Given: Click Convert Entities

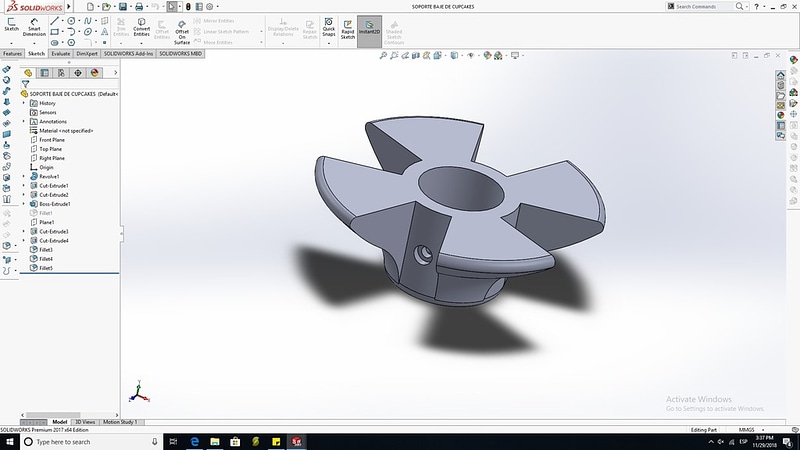Looking at the screenshot, I should (x=141, y=27).
